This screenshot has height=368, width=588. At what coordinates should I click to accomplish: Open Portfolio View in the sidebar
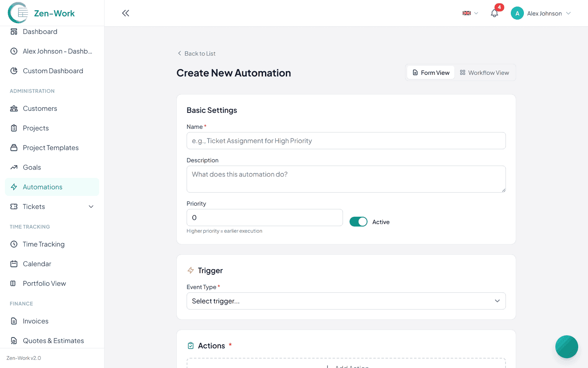coord(52,283)
